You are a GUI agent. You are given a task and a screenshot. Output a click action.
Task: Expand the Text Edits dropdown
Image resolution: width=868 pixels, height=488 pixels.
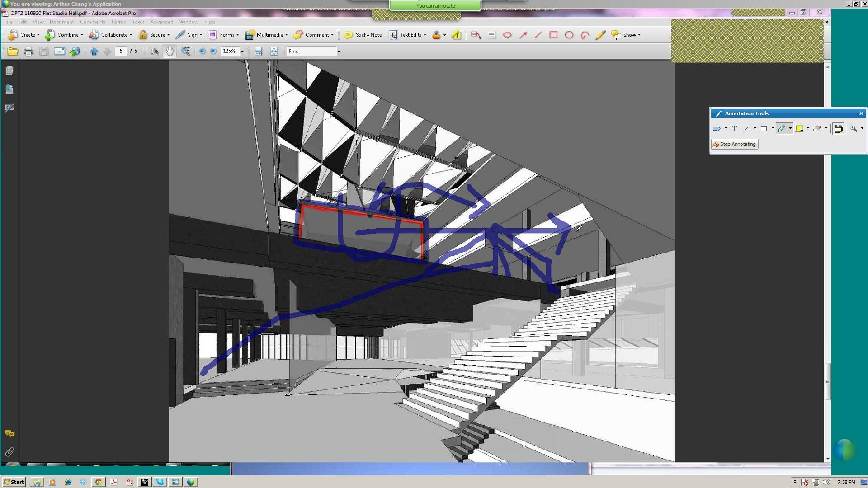click(425, 35)
